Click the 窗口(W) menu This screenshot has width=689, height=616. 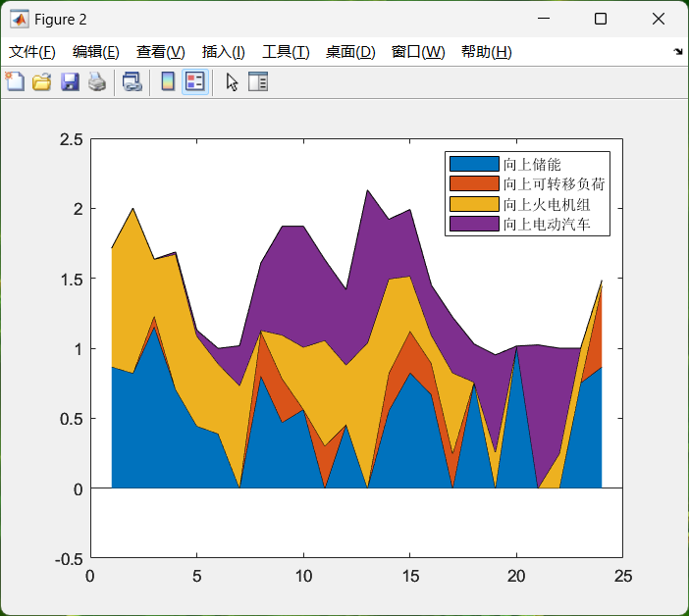(x=418, y=52)
